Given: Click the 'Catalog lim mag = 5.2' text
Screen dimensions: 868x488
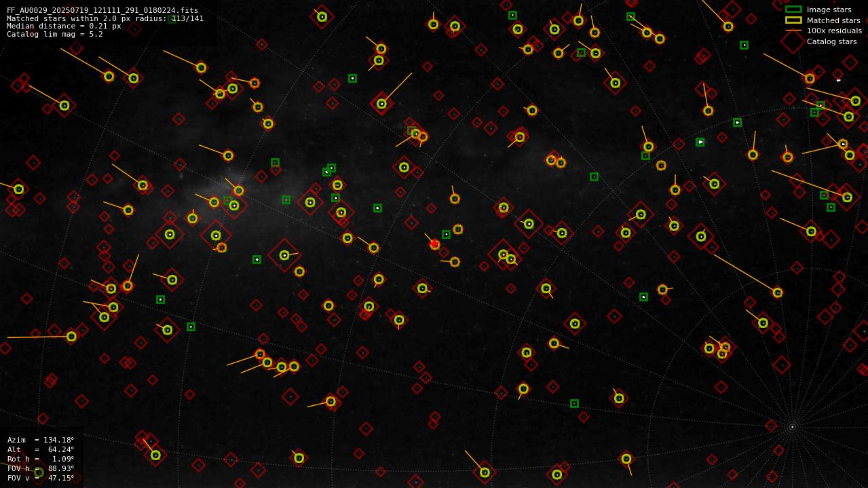Looking at the screenshot, I should click(x=55, y=34).
